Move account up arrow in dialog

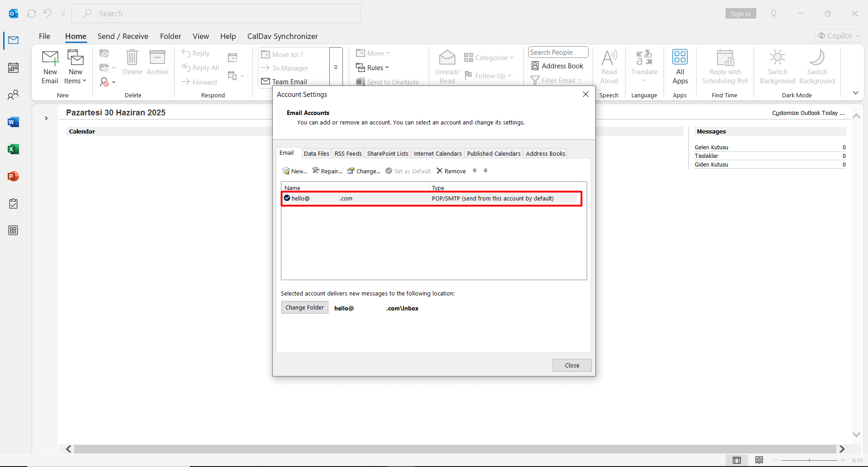point(474,171)
